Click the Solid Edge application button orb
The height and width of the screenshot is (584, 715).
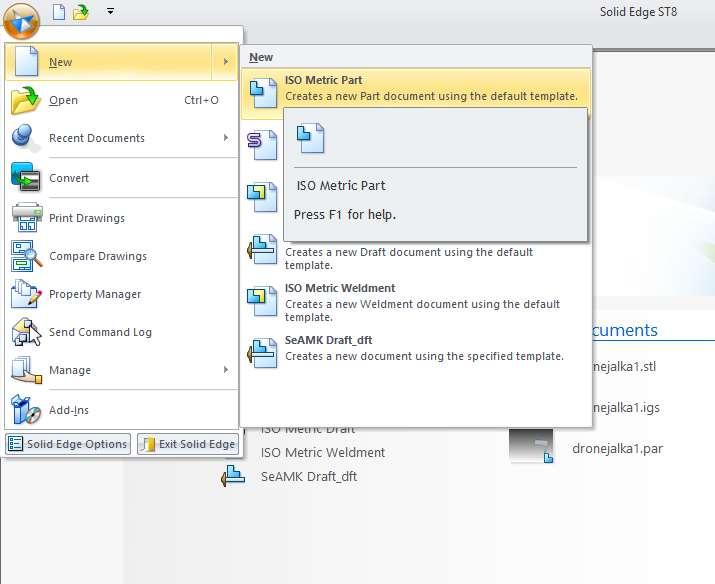tap(21, 21)
